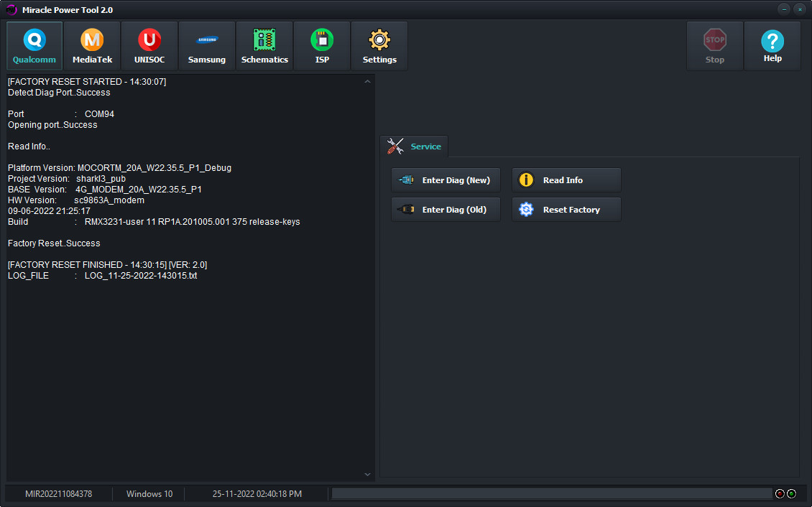Click the Read Info button

click(566, 180)
